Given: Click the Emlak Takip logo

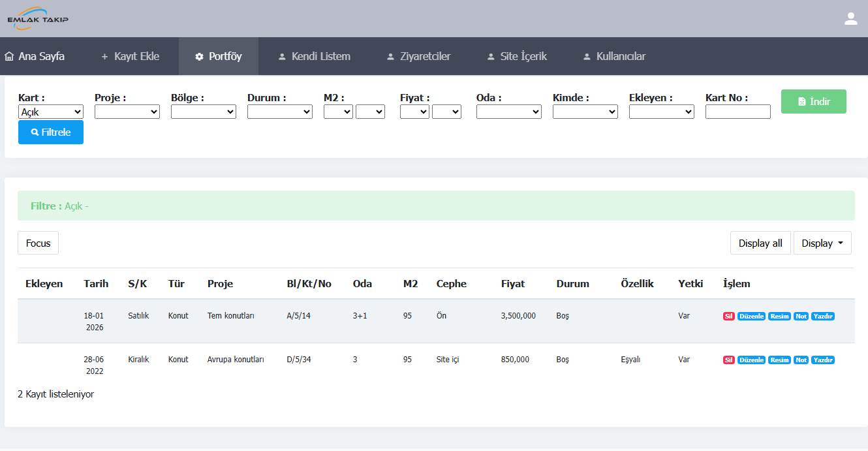Looking at the screenshot, I should coord(38,19).
